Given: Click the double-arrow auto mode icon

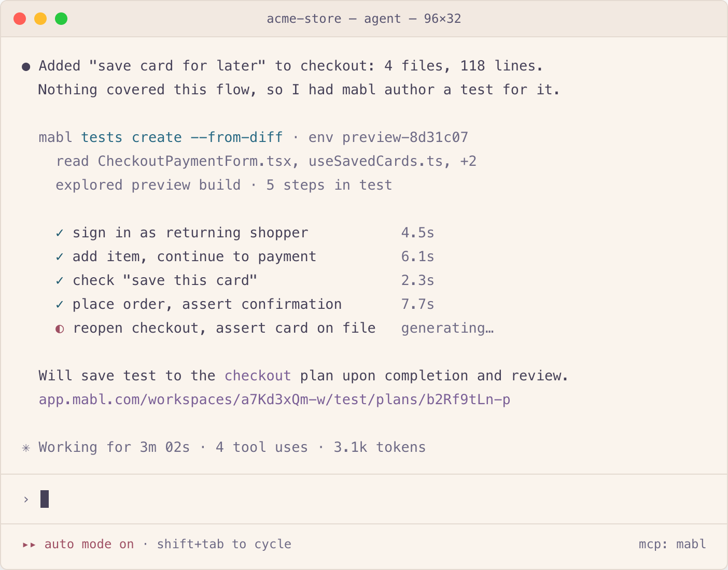Looking at the screenshot, I should point(29,545).
